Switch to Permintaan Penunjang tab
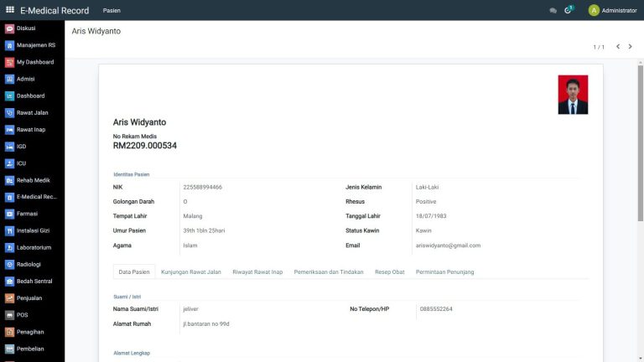Screen dimensions: 644x362 pos(444,271)
